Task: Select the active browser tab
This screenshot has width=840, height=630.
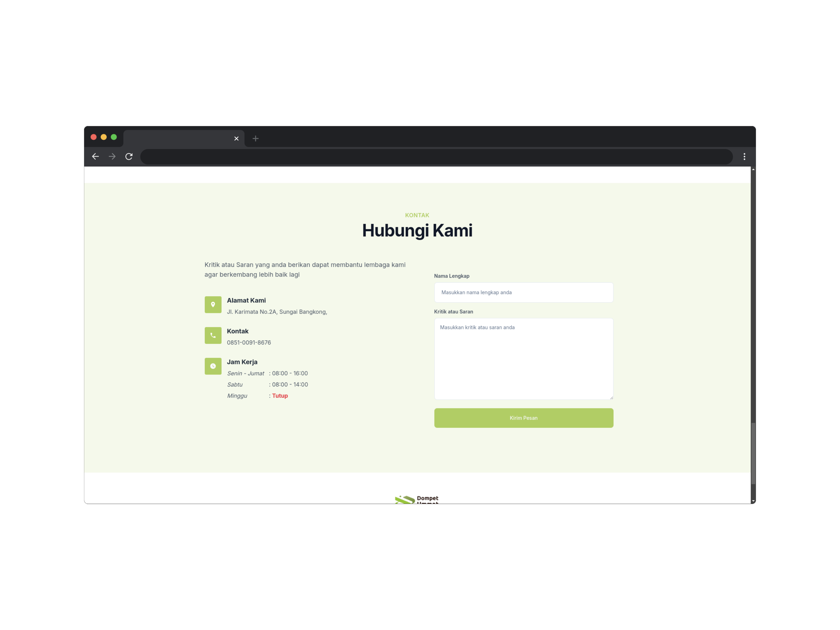Action: (178, 139)
